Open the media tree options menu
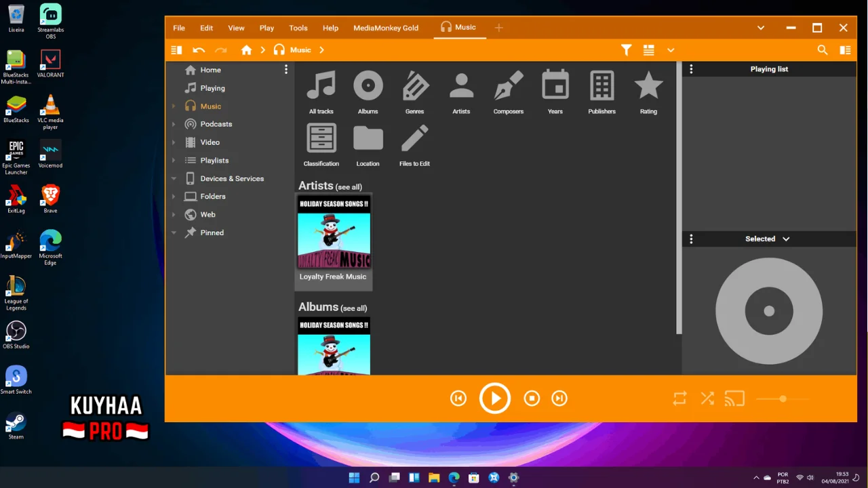This screenshot has height=488, width=868. point(286,69)
